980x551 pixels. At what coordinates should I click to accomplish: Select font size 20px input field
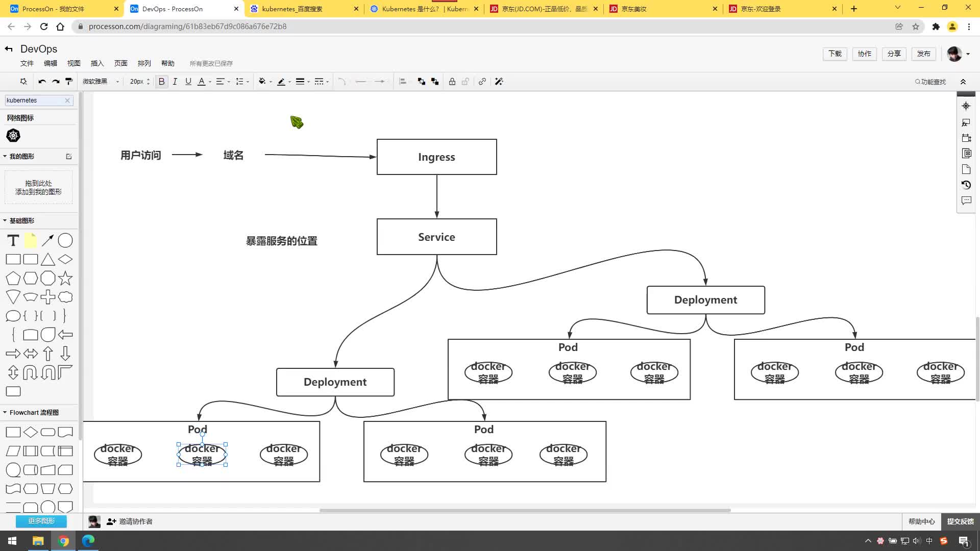(137, 81)
